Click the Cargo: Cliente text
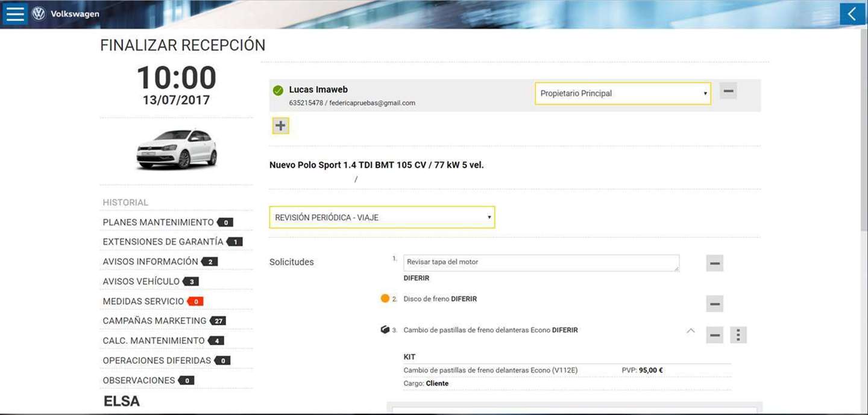Viewport: 868px width, 415px height. pyautogui.click(x=426, y=384)
